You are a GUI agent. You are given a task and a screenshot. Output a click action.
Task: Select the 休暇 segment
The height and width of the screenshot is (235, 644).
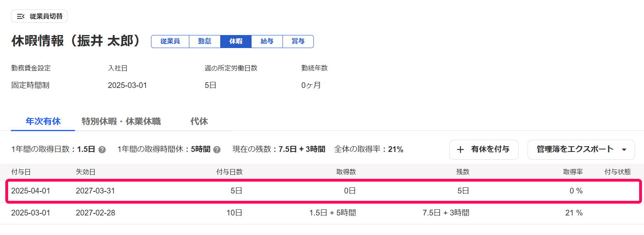[x=236, y=41]
